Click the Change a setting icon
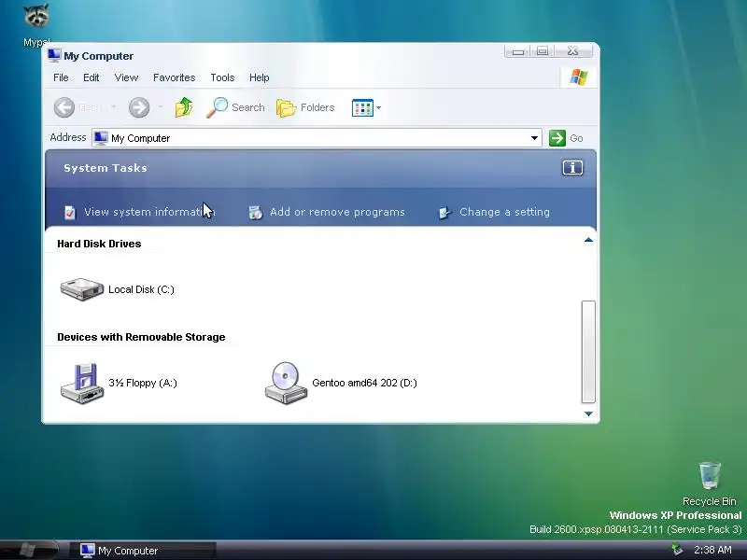Viewport: 747px width, 560px height. click(x=445, y=213)
